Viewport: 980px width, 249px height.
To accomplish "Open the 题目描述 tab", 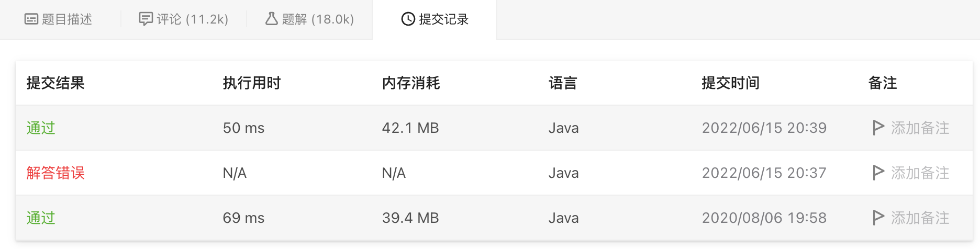I will click(x=59, y=19).
